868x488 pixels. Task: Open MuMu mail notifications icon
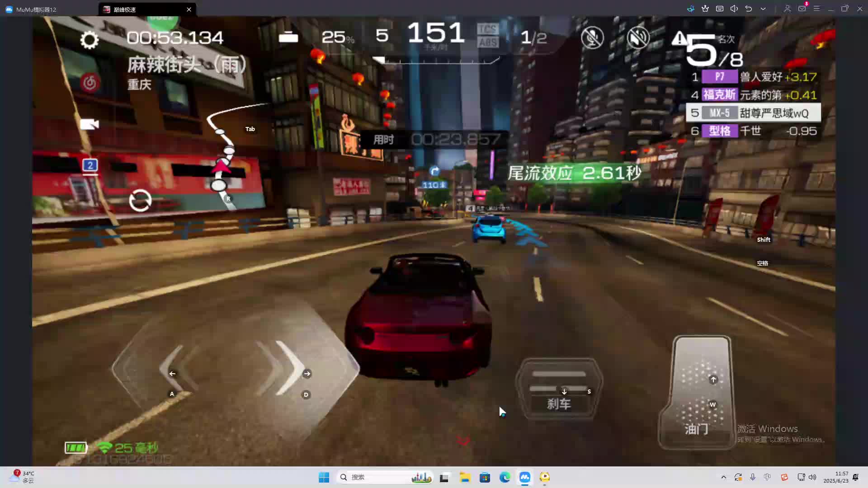[x=802, y=9]
